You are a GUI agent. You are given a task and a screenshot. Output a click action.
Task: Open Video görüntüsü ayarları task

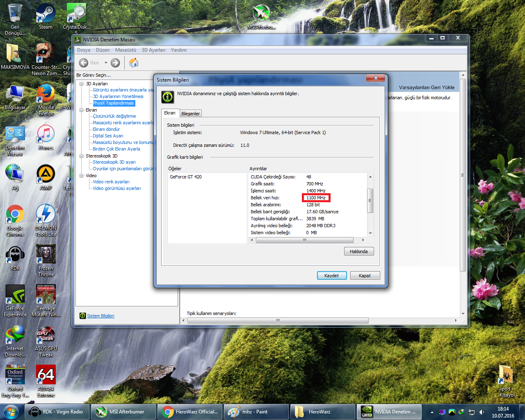click(117, 188)
